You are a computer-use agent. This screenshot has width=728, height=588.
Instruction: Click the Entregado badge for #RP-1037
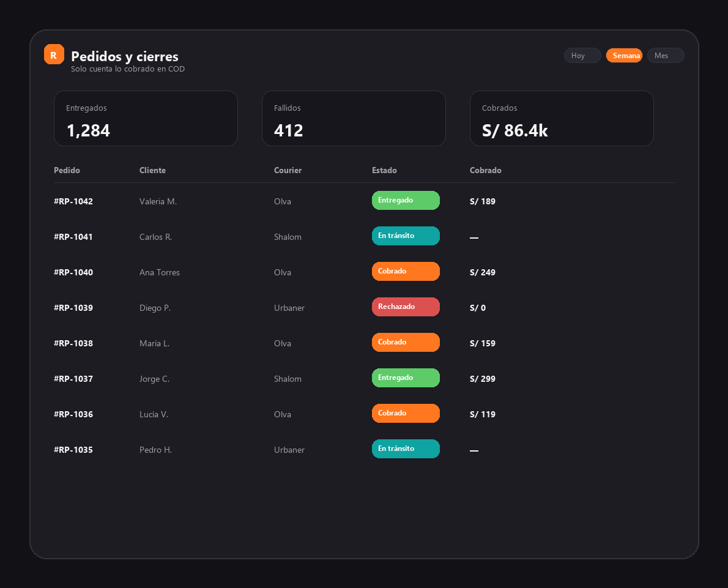pyautogui.click(x=406, y=378)
